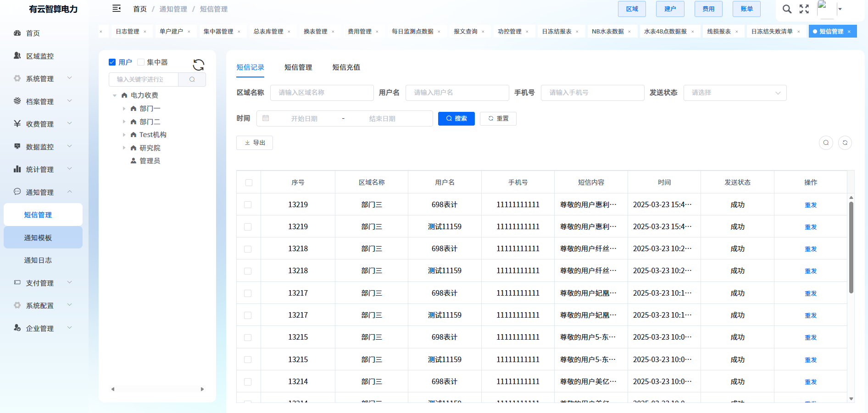The image size is (868, 413).
Task: Refresh the organization tree with circular arrow icon
Action: pyautogui.click(x=198, y=65)
